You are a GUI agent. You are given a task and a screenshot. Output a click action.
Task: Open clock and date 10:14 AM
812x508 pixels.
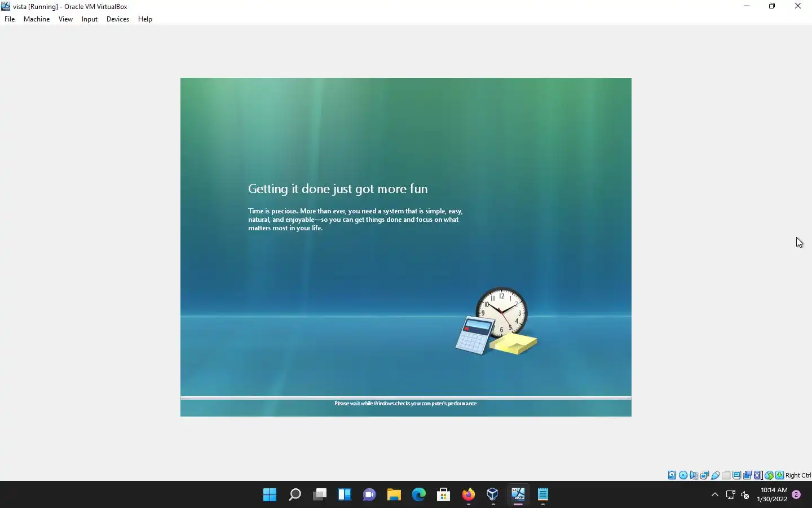pyautogui.click(x=774, y=494)
